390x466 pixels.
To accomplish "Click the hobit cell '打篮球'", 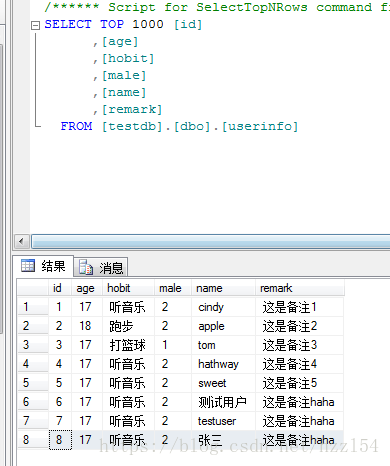I will pos(128,345).
